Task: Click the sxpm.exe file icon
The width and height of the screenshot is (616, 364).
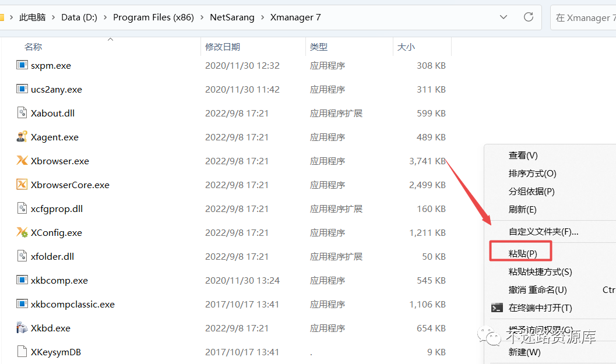Action: (x=22, y=65)
